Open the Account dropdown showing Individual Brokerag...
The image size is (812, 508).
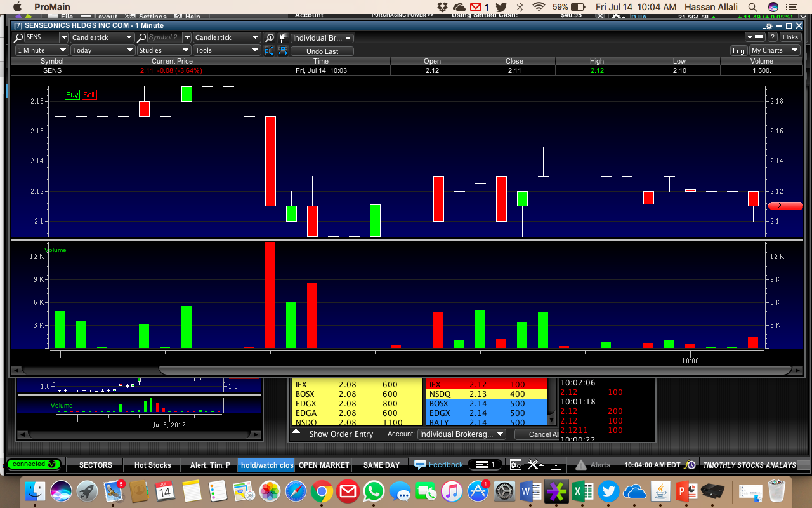tap(461, 434)
